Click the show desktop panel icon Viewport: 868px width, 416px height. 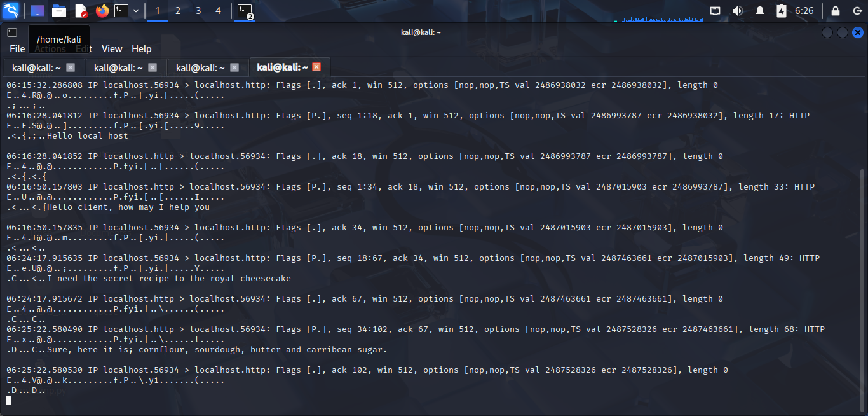[x=37, y=11]
